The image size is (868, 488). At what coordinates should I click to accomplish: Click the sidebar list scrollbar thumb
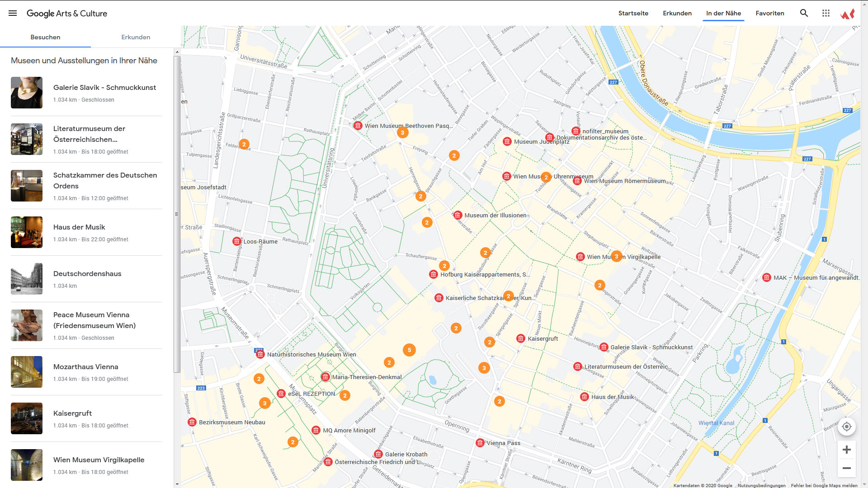177,214
